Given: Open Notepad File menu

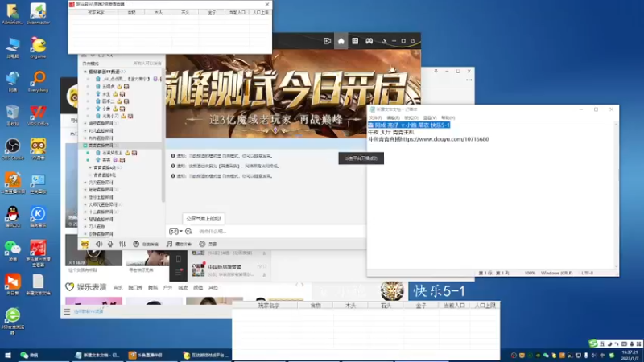Looking at the screenshot, I should click(375, 117).
